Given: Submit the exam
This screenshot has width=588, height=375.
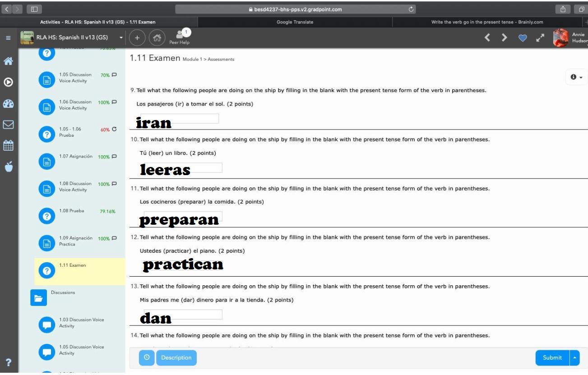Looking at the screenshot, I should point(552,358).
